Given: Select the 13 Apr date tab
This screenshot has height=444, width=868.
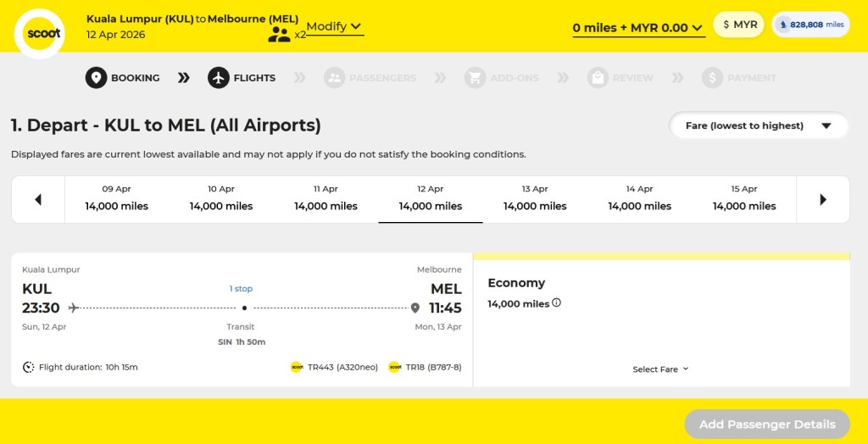Looking at the screenshot, I should (x=535, y=198).
